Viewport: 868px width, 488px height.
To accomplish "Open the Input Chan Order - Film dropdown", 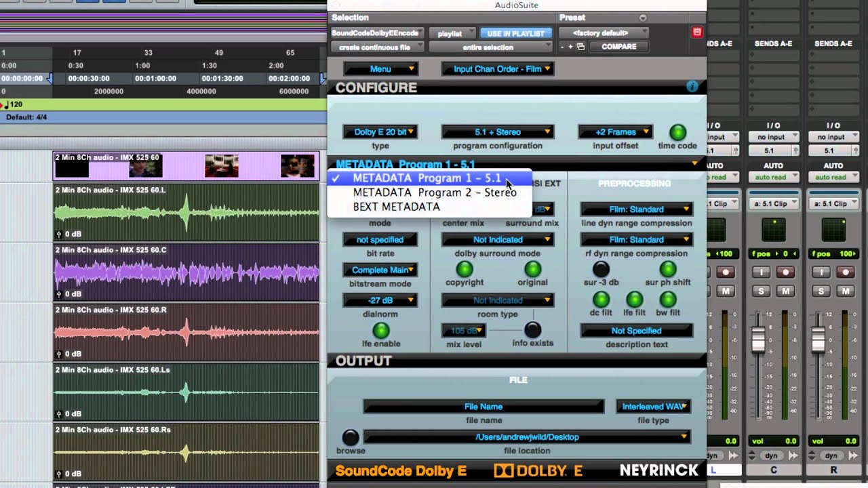I will pyautogui.click(x=498, y=69).
